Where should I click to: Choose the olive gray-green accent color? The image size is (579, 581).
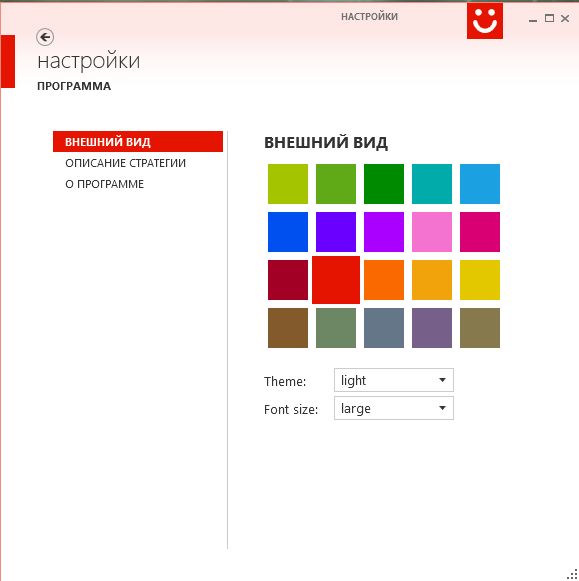pyautogui.click(x=336, y=328)
